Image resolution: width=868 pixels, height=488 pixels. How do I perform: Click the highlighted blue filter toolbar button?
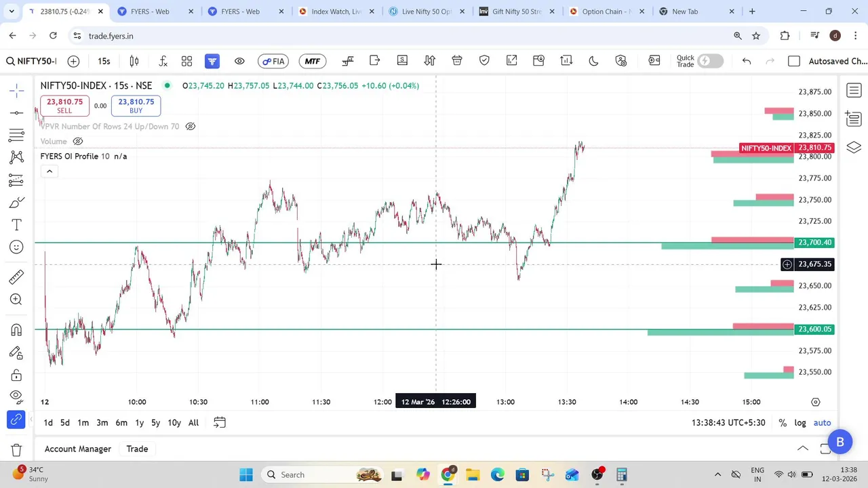pos(212,61)
